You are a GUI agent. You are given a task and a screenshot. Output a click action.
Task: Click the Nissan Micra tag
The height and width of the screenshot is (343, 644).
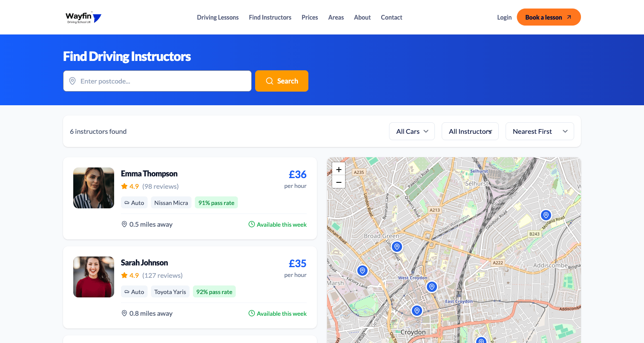tap(171, 203)
